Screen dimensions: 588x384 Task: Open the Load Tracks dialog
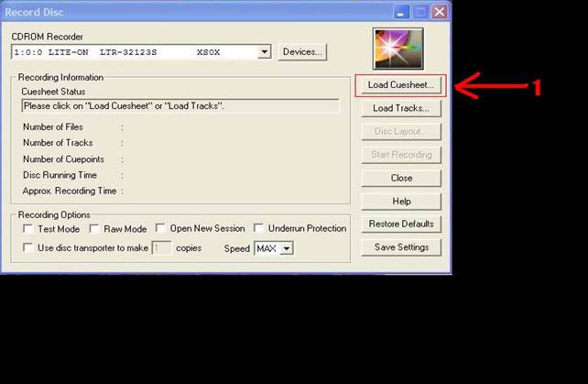[x=400, y=108]
